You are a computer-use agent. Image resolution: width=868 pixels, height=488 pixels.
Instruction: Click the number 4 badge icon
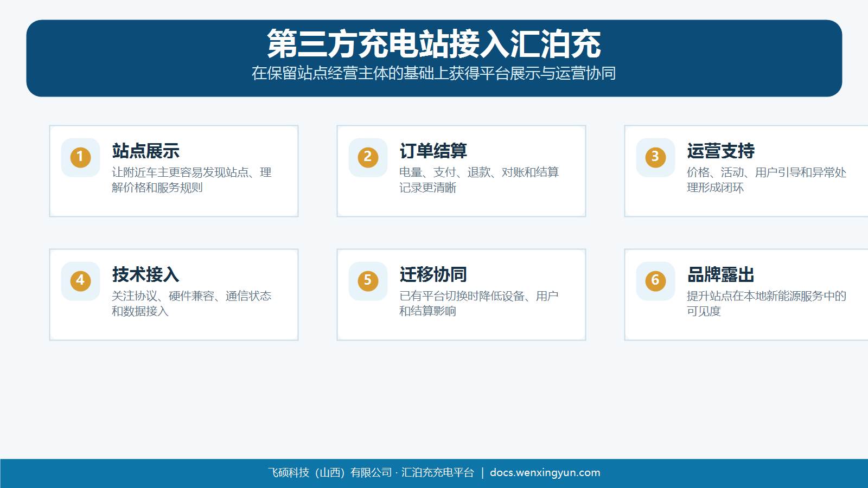coord(80,281)
